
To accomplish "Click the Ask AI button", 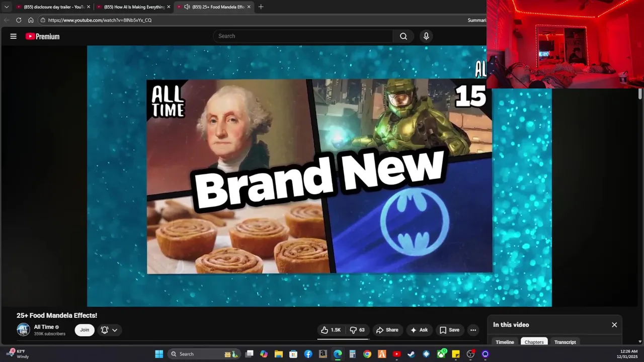I will point(419,330).
